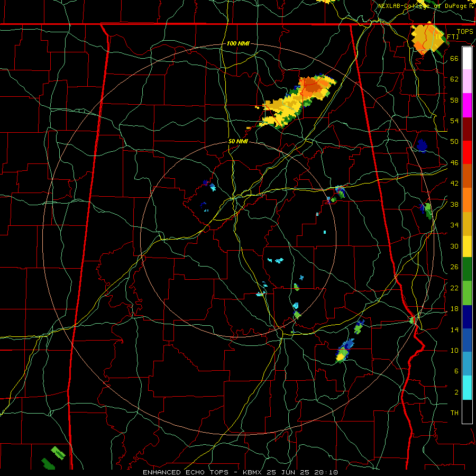Click the legend value '38'
Image resolution: width=476 pixels, height=476 pixels.
[454, 205]
